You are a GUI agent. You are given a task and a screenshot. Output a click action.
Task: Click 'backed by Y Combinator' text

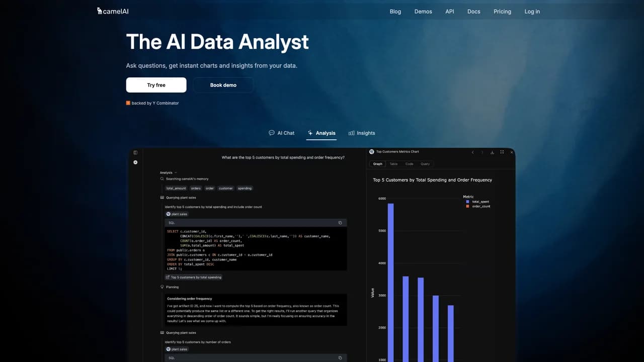[155, 103]
